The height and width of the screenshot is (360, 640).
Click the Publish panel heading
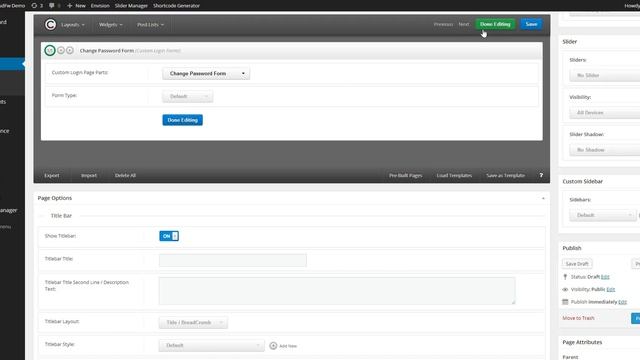[572, 248]
